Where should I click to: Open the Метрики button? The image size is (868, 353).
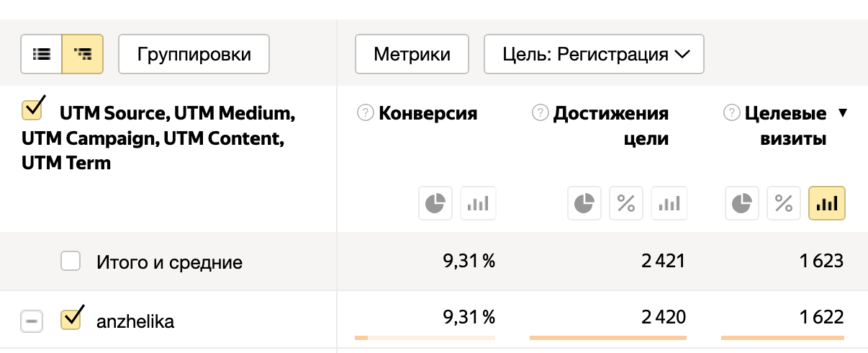point(412,54)
